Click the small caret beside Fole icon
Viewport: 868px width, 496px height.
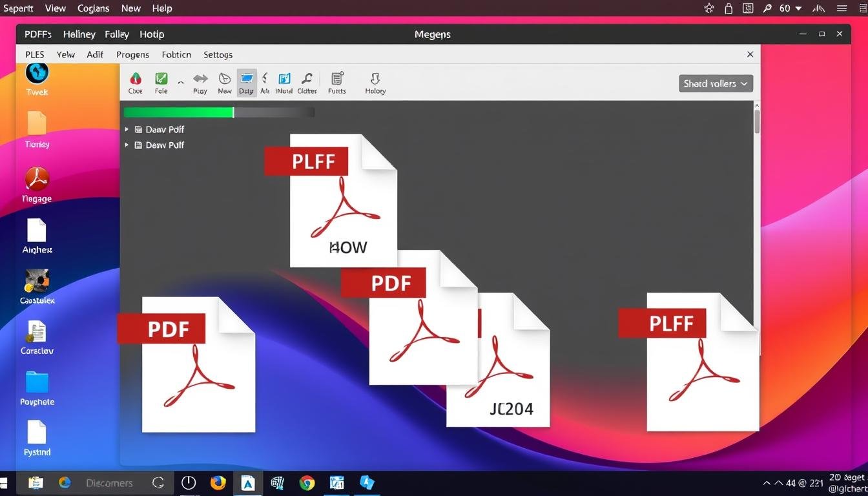click(x=180, y=83)
